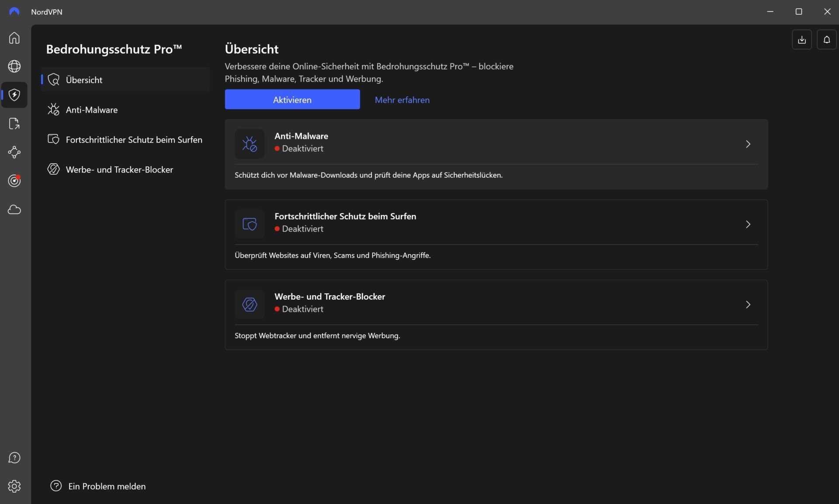Open the Dark Web Monitor target icon
Image resolution: width=839 pixels, height=504 pixels.
click(14, 181)
